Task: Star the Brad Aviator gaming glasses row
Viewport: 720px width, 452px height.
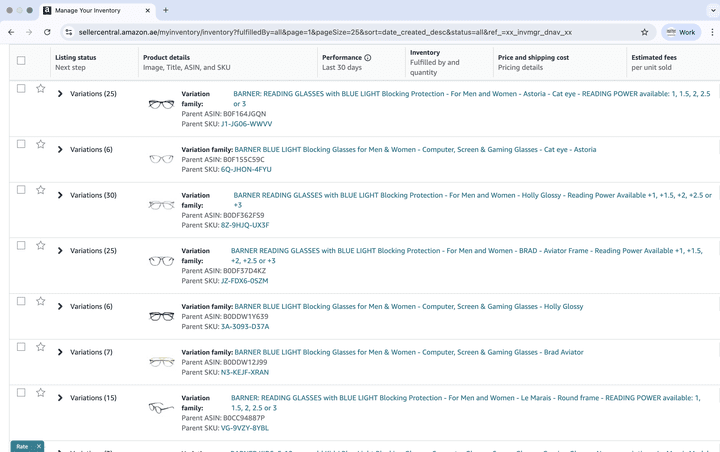Action: click(x=41, y=347)
